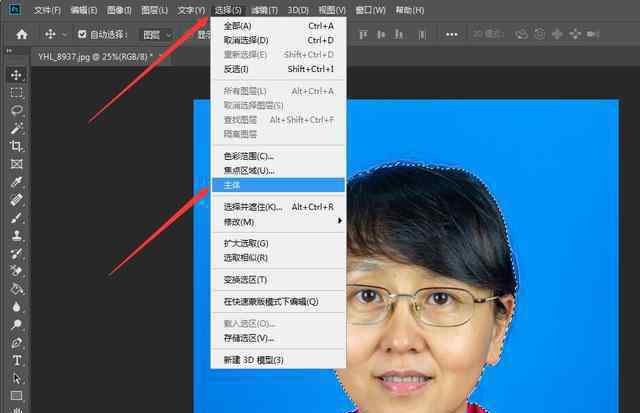This screenshot has height=413, width=640.
Task: Click the 3D rotate camera icon
Action: (521, 34)
